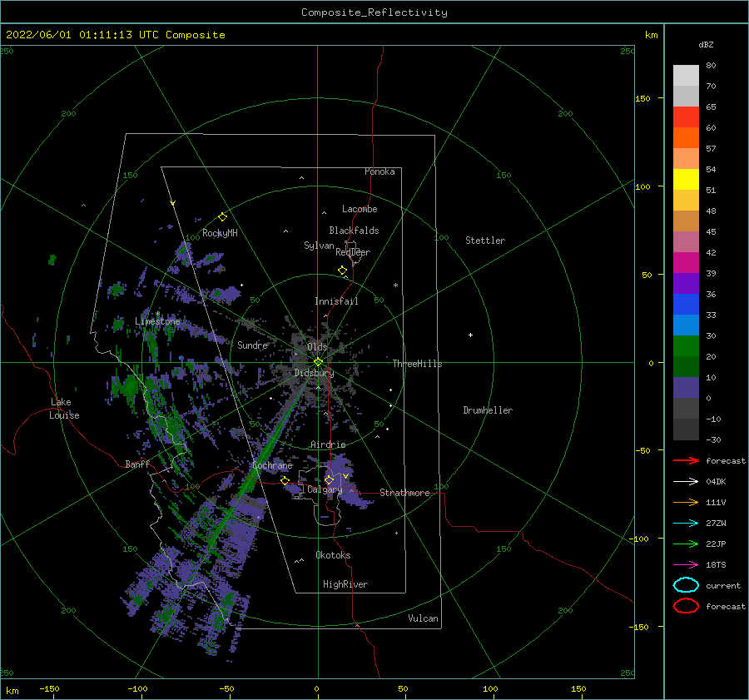Click the cyan current ellipse icon
This screenshot has width=749, height=700.
coord(686,585)
